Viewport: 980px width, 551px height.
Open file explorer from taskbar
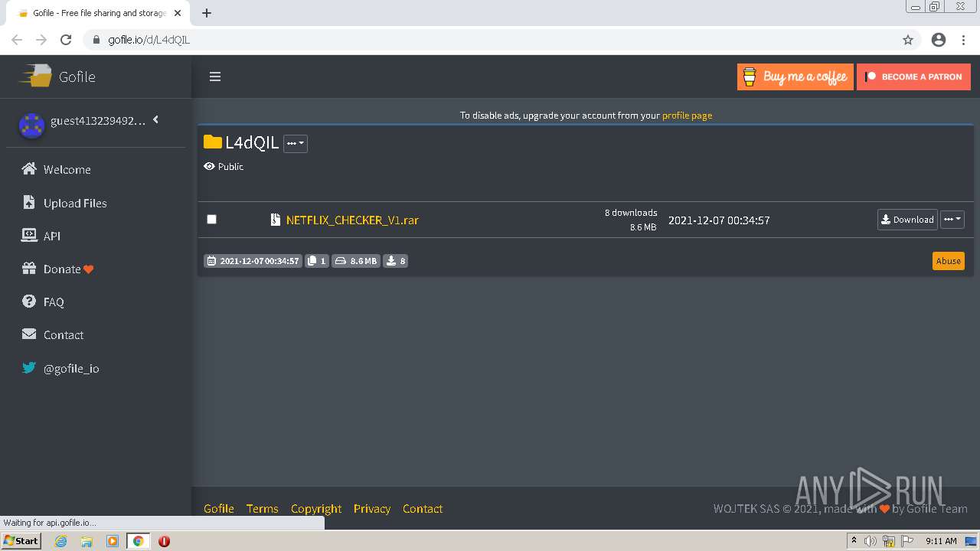(87, 541)
